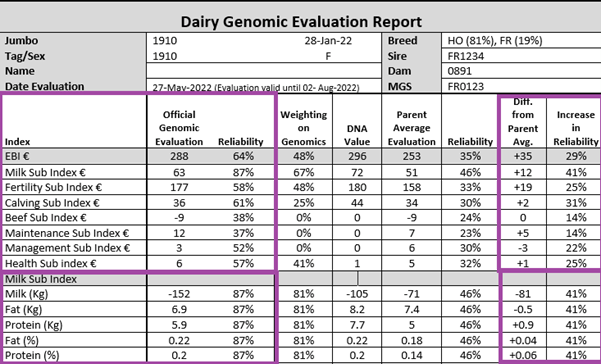This screenshot has width=601, height=364.
Task: Select the Dam value 0891
Action: coord(459,71)
